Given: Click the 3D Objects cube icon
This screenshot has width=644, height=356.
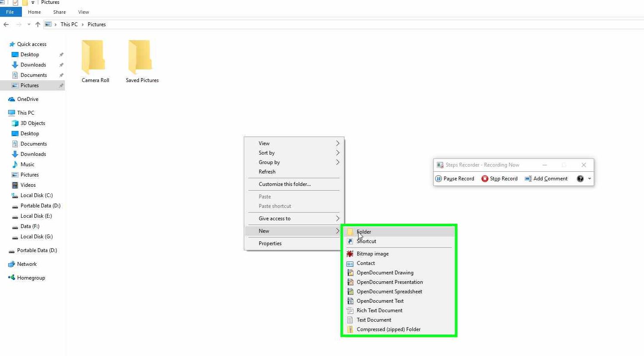Looking at the screenshot, I should [15, 123].
